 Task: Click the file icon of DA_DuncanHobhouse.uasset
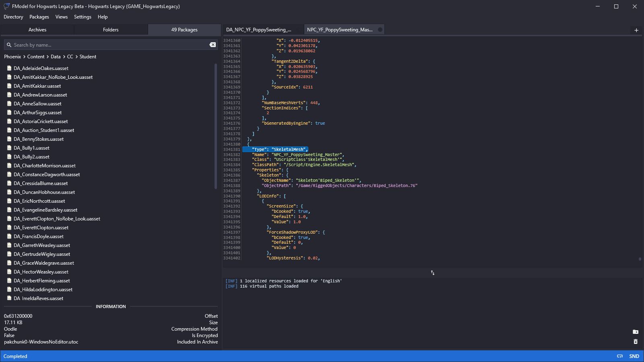[9, 192]
